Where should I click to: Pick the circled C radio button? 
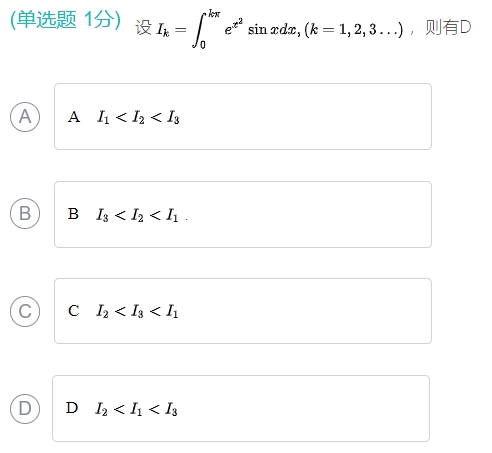pyautogui.click(x=25, y=311)
